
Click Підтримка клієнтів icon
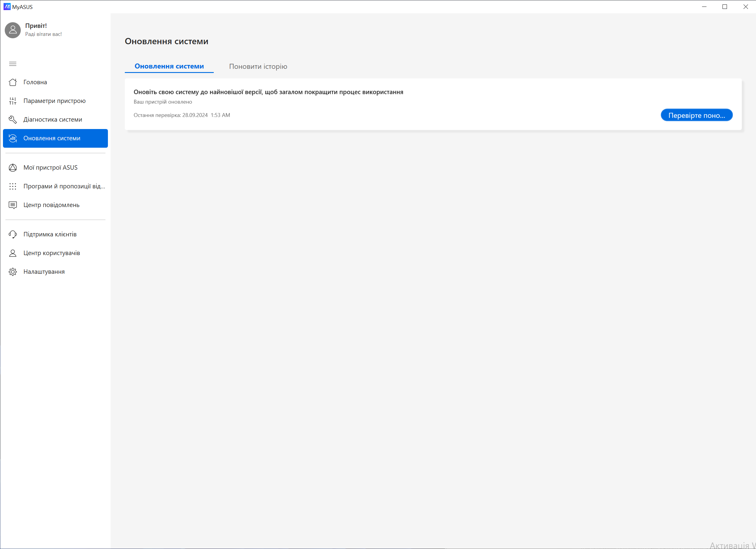(13, 234)
